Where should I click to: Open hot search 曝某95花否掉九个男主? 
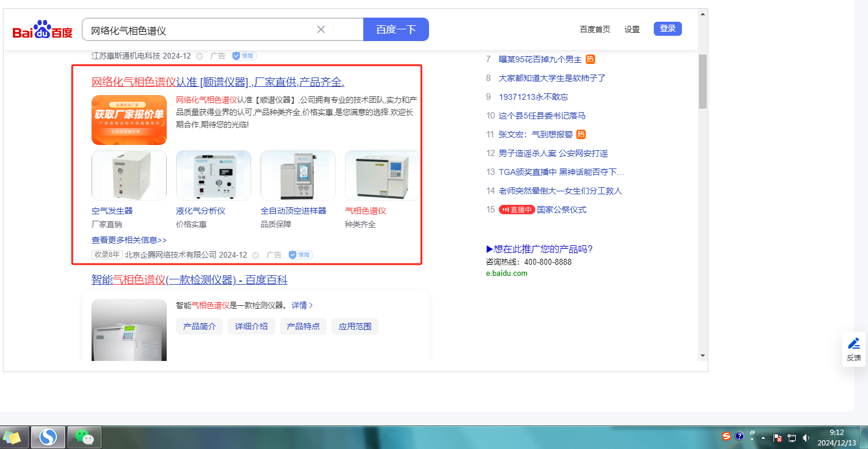pyautogui.click(x=540, y=59)
